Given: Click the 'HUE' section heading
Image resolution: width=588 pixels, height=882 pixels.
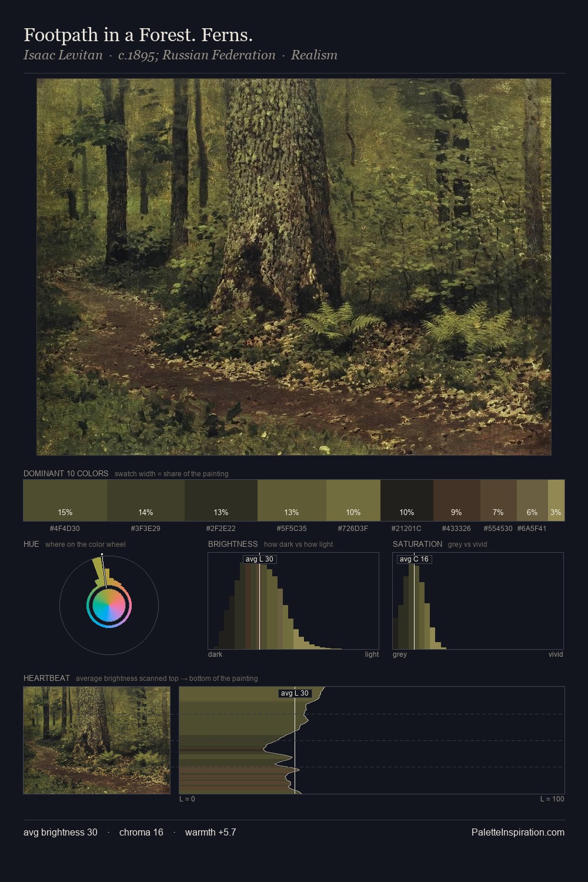Looking at the screenshot, I should point(31,544).
